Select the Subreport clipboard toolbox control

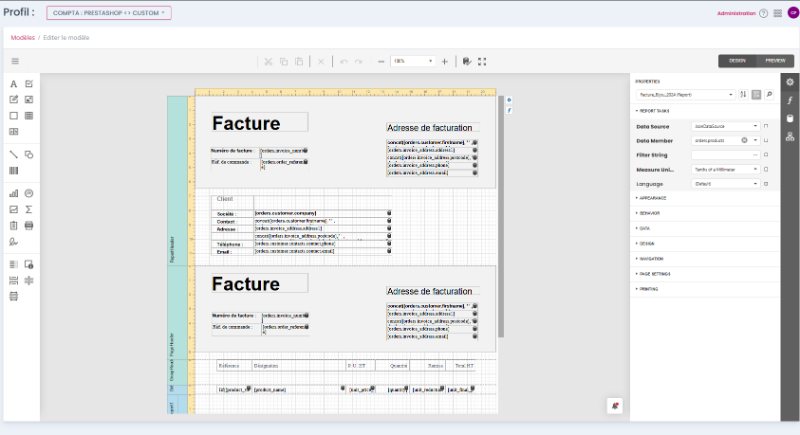coord(14,225)
